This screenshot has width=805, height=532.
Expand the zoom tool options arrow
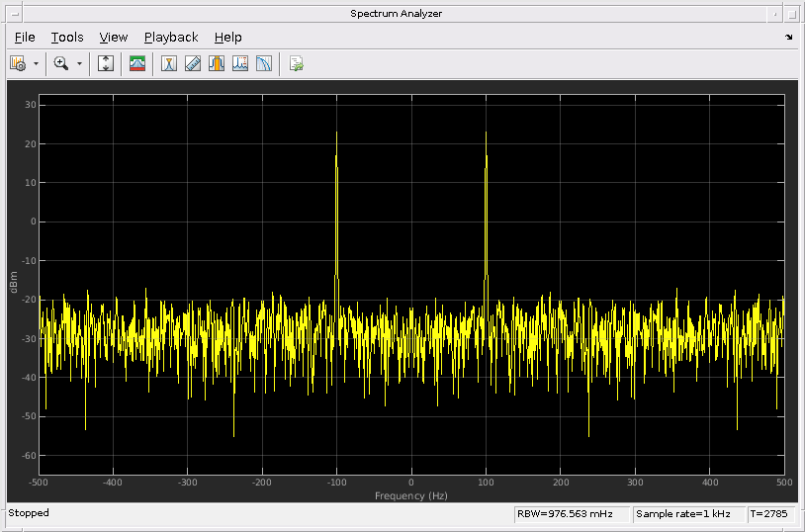pos(79,63)
